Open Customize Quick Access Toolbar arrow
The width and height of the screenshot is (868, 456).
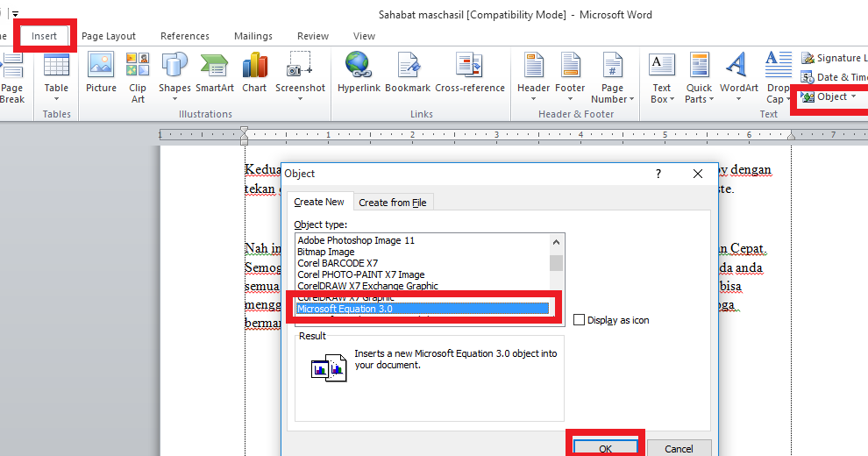tap(16, 14)
